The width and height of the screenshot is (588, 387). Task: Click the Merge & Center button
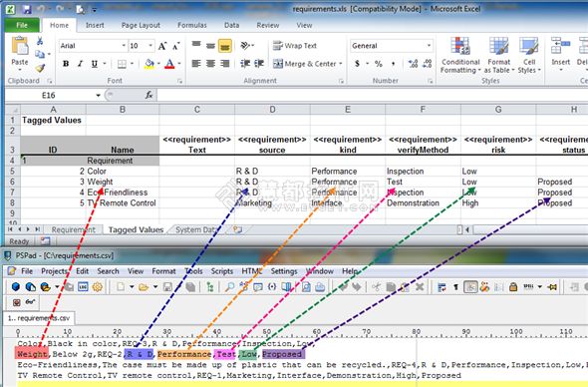point(308,64)
